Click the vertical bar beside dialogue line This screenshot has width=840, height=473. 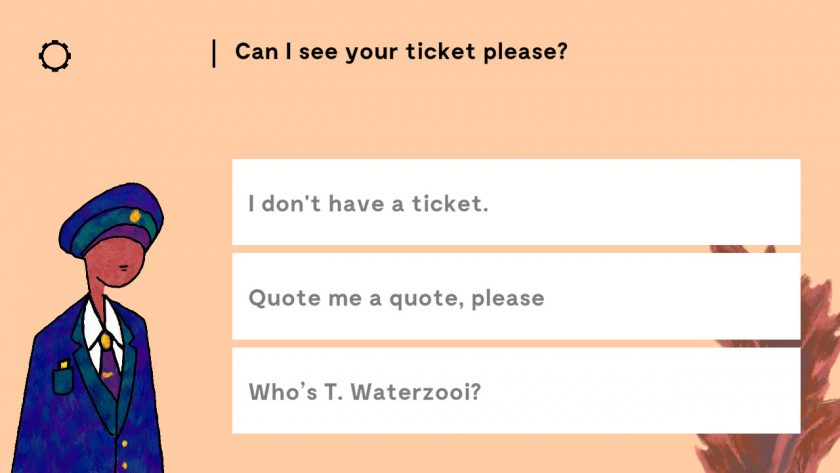click(x=214, y=53)
